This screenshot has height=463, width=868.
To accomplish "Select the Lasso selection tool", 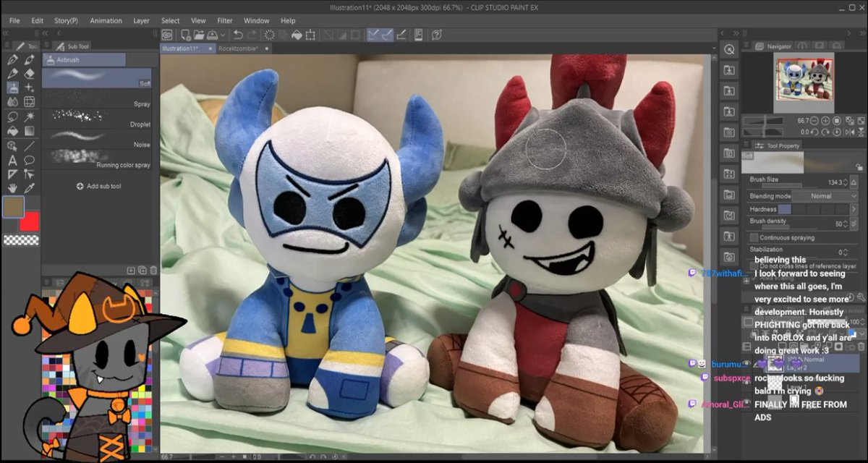I will pyautogui.click(x=12, y=117).
